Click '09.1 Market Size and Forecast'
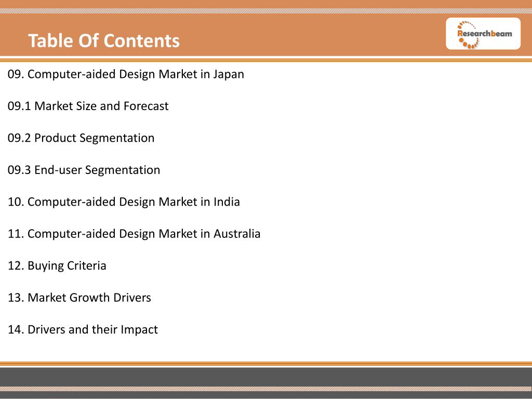 pyautogui.click(x=88, y=106)
